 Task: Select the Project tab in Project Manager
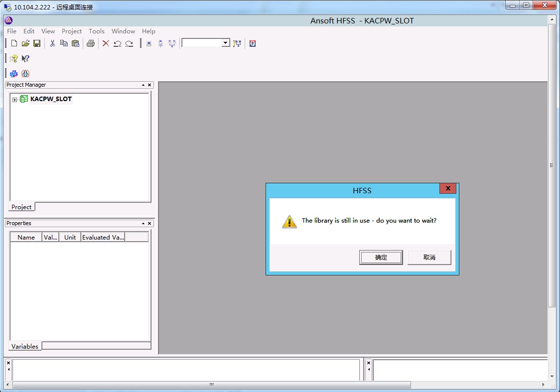21,207
